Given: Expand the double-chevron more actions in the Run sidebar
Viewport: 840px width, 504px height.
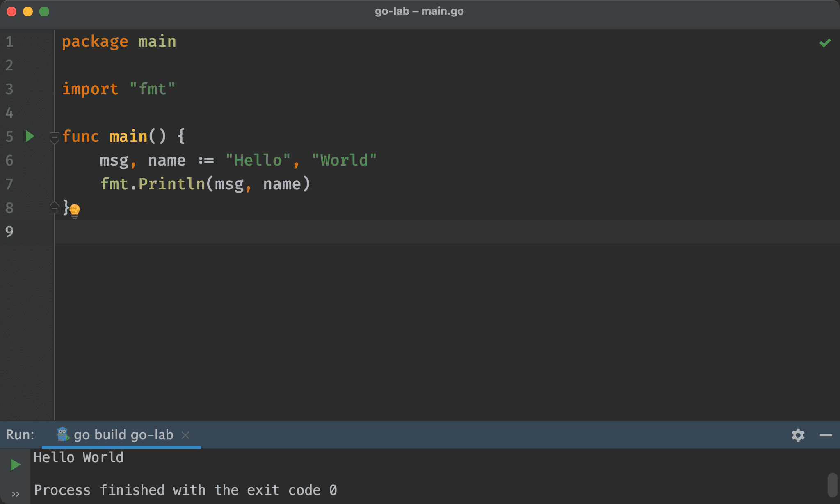Looking at the screenshot, I should 16,494.
